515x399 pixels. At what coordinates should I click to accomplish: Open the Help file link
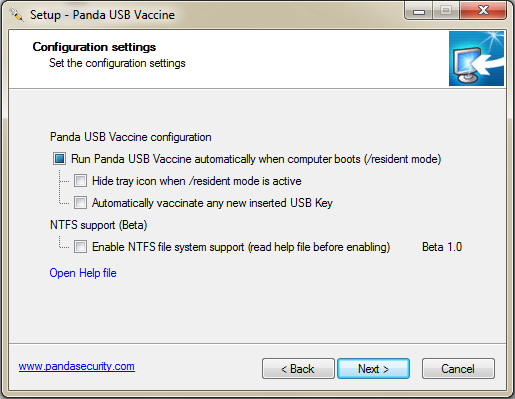pos(83,273)
